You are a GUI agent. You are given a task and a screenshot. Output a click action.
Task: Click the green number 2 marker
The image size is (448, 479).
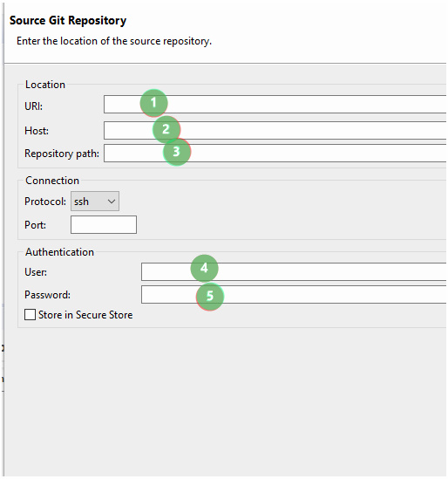[x=166, y=129]
